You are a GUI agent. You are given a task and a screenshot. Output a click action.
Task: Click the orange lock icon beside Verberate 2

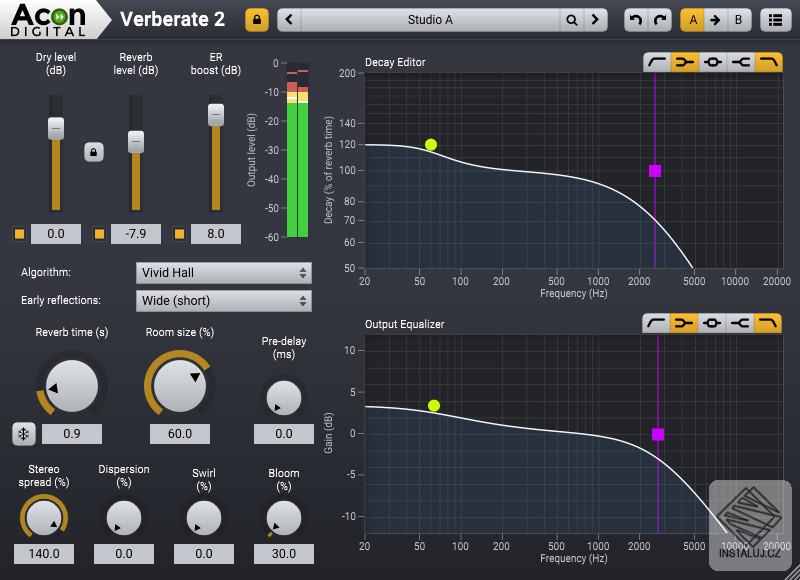pos(257,20)
